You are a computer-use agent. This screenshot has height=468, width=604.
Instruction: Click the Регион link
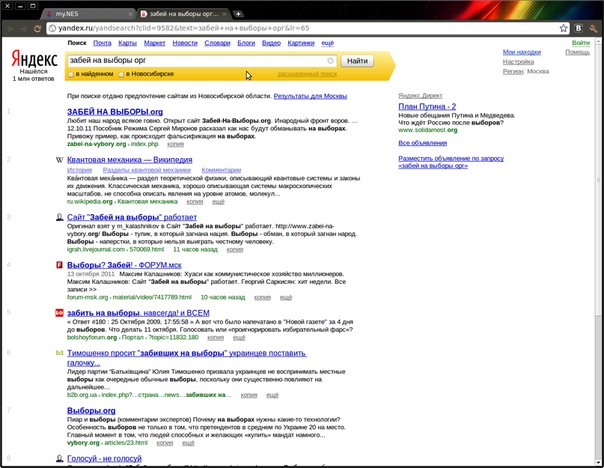(513, 71)
